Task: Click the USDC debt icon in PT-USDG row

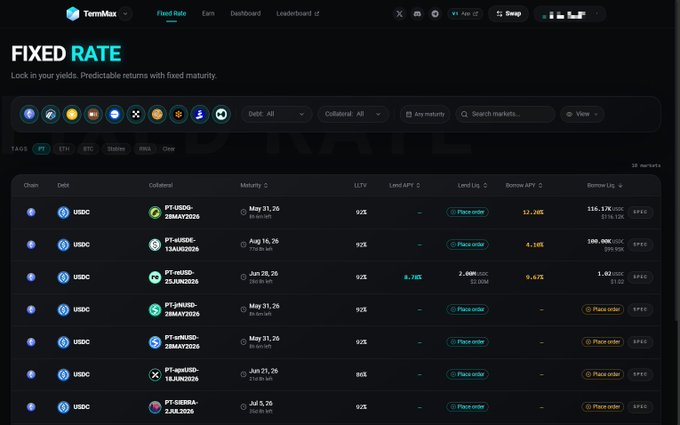Action: (x=63, y=212)
